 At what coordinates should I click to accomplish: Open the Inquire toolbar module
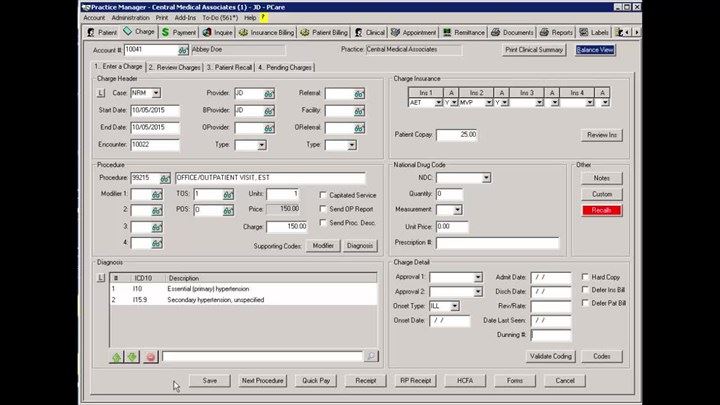(218, 32)
